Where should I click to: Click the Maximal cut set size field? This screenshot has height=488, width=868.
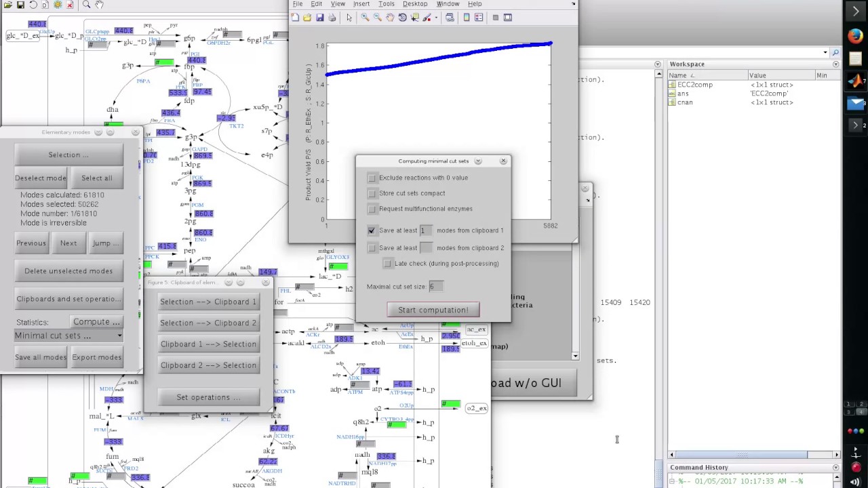click(436, 286)
